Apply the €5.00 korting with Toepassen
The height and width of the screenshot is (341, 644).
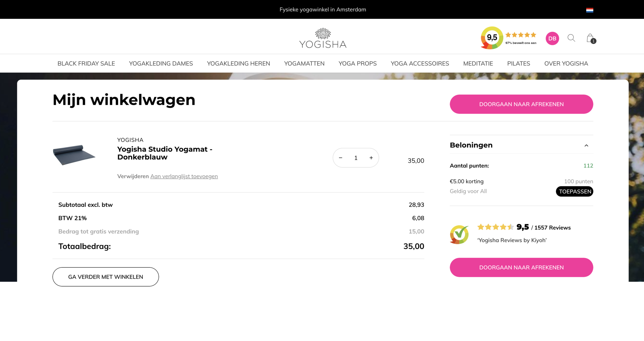click(575, 192)
